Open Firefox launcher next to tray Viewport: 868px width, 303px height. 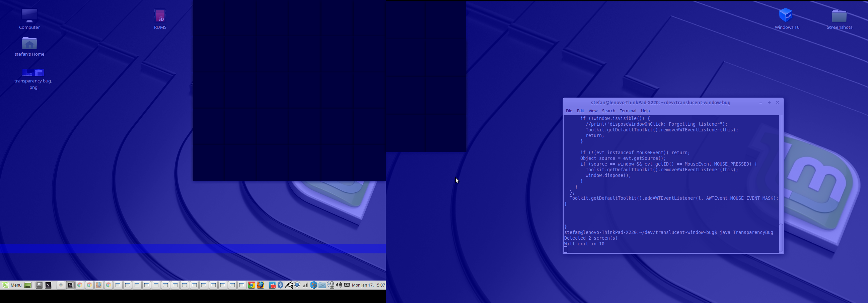(x=261, y=285)
